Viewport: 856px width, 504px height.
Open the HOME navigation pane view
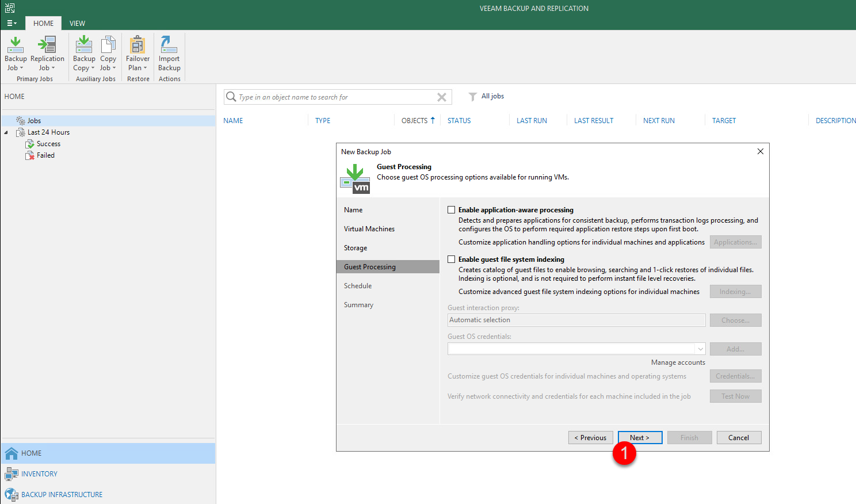[108, 453]
